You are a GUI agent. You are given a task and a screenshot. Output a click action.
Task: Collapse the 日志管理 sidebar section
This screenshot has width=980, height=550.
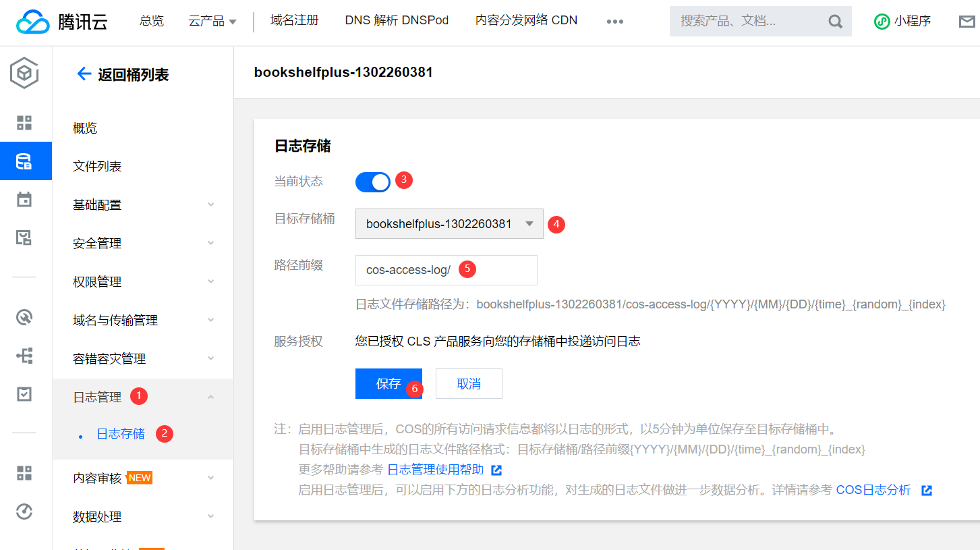coord(210,397)
